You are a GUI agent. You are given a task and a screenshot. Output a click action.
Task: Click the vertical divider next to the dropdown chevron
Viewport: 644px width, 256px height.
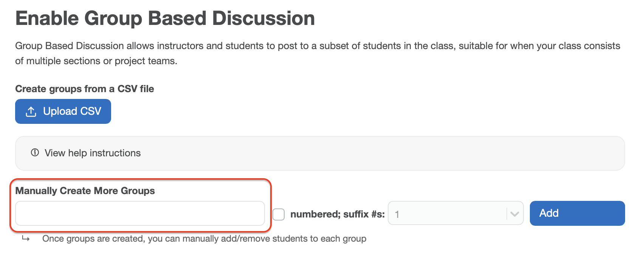coord(507,214)
